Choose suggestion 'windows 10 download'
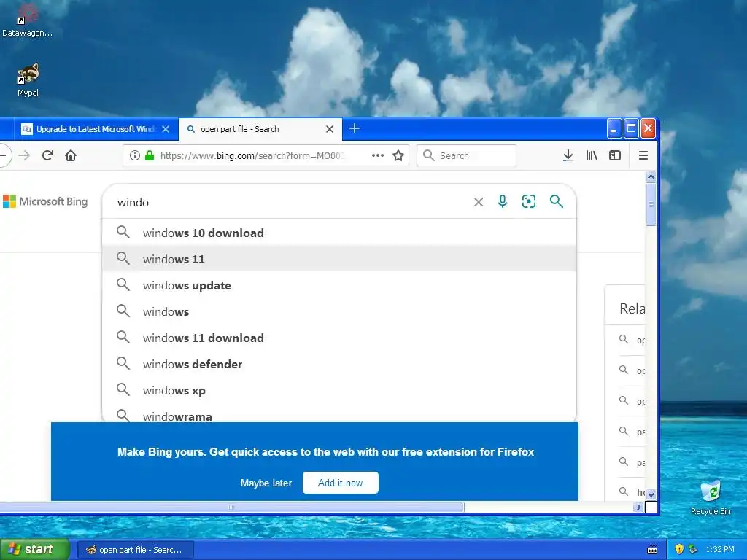Image resolution: width=747 pixels, height=560 pixels. [339, 233]
